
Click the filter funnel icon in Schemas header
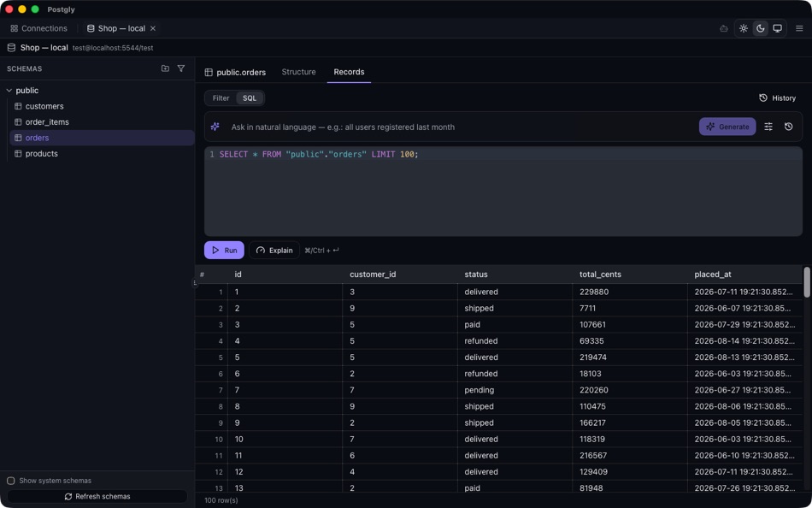[180, 68]
